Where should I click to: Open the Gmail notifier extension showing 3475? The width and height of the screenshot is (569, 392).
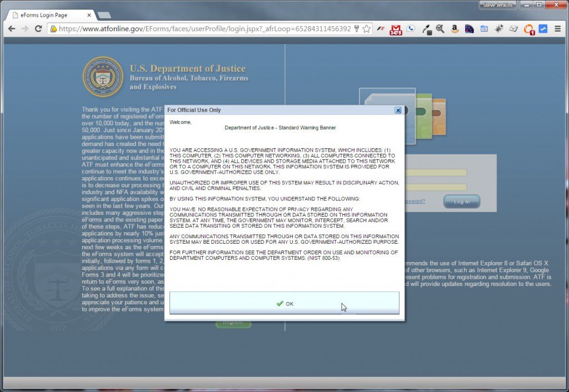pyautogui.click(x=396, y=28)
